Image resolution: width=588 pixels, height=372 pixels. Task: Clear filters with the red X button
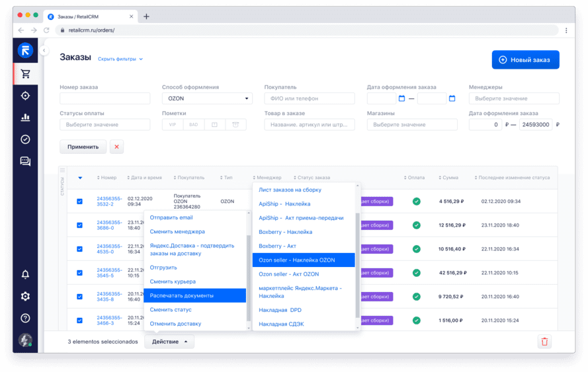tap(116, 147)
